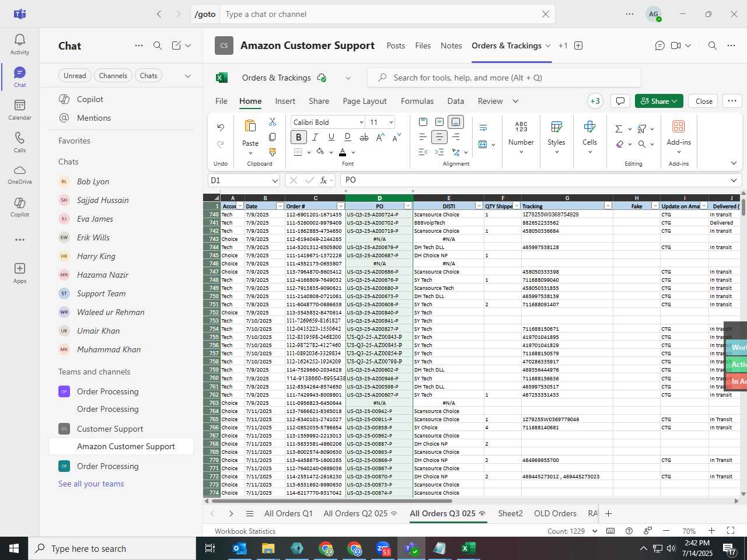Apply strikethrough formatting

[364, 137]
